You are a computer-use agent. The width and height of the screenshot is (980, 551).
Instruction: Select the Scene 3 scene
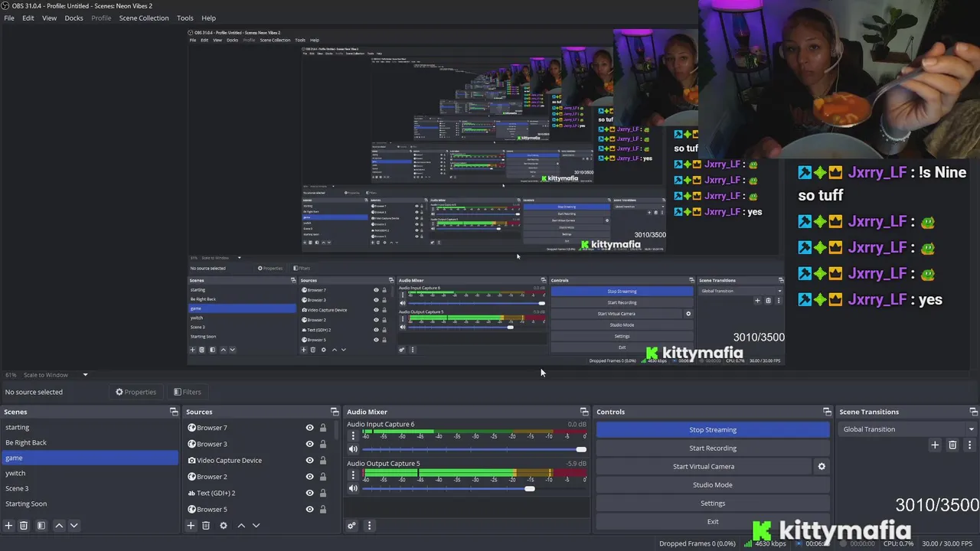[x=90, y=488]
